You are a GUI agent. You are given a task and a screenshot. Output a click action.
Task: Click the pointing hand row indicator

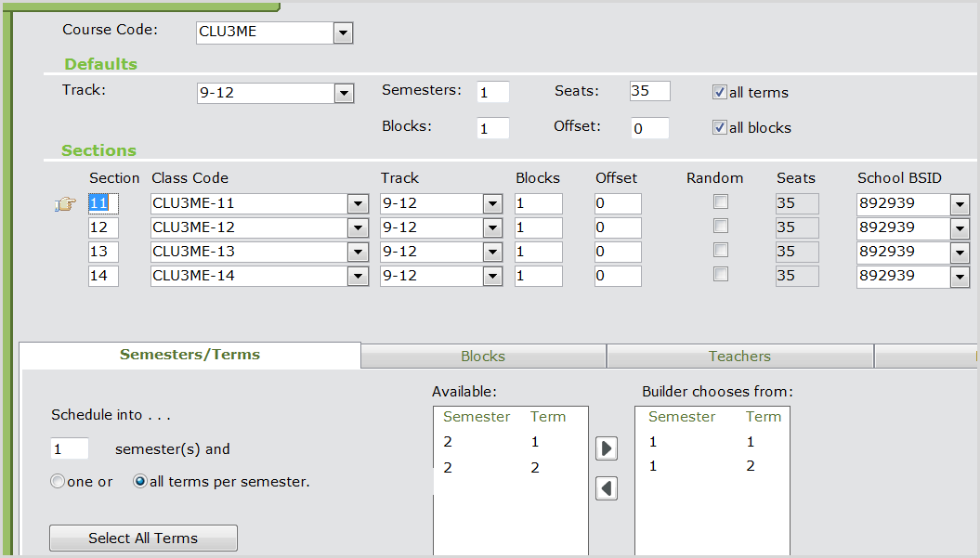pos(65,204)
